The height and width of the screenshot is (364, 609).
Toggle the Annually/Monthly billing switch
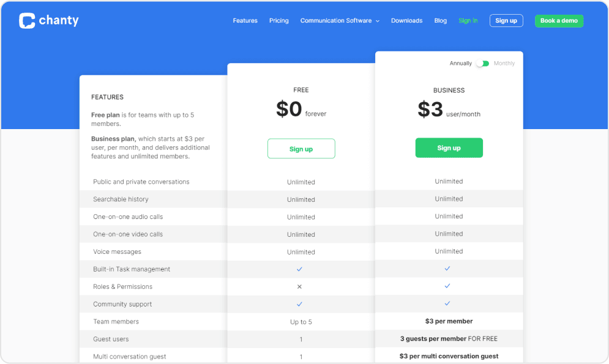483,64
